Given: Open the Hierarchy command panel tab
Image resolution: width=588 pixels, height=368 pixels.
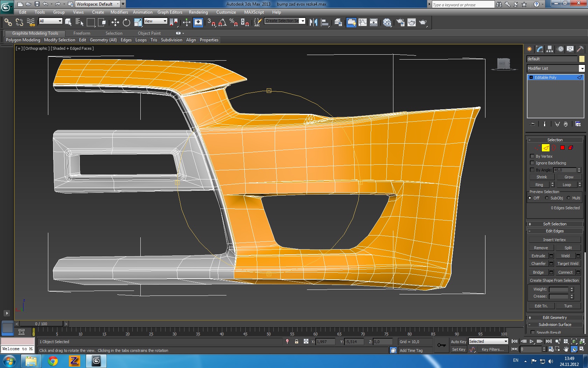Looking at the screenshot, I should (550, 49).
